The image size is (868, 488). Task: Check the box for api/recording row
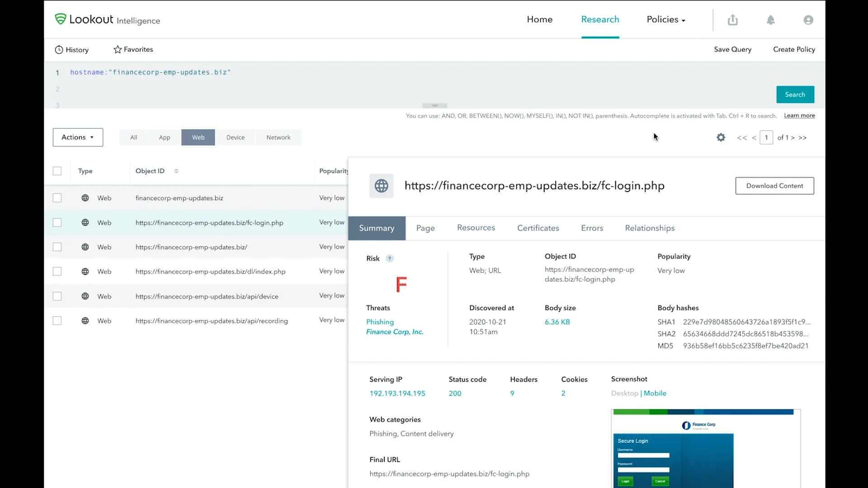point(57,321)
